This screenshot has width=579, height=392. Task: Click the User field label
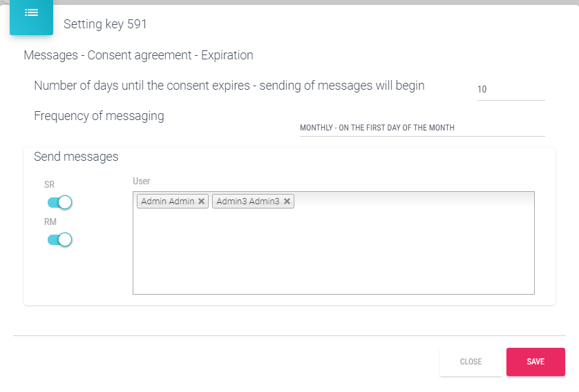[142, 181]
